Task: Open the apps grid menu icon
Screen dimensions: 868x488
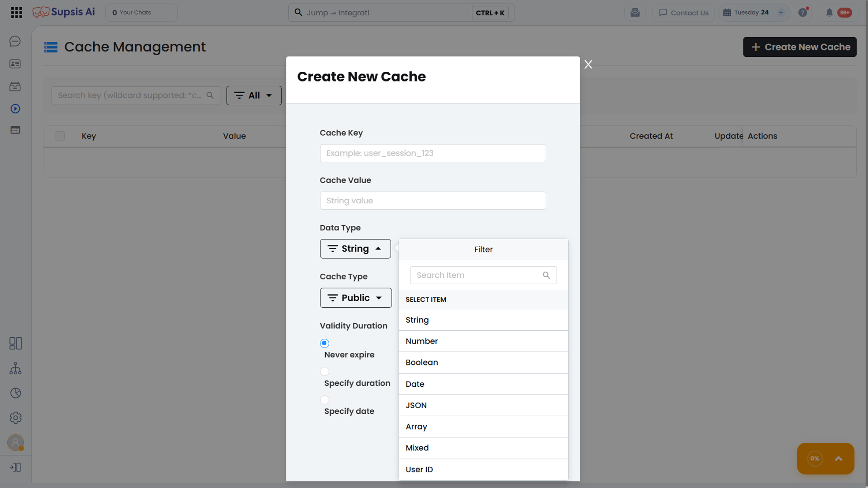Action: pos(16,12)
